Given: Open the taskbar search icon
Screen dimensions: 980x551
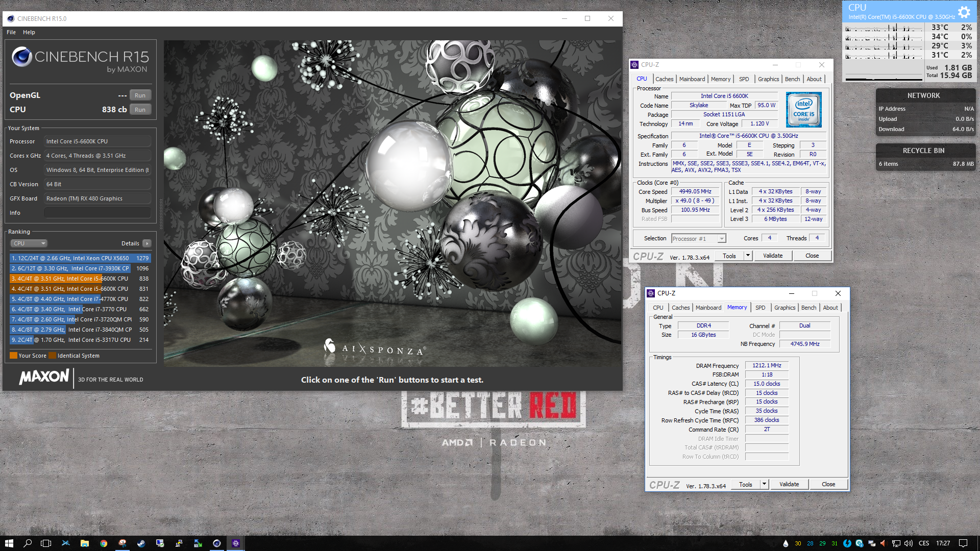Looking at the screenshot, I should point(28,543).
